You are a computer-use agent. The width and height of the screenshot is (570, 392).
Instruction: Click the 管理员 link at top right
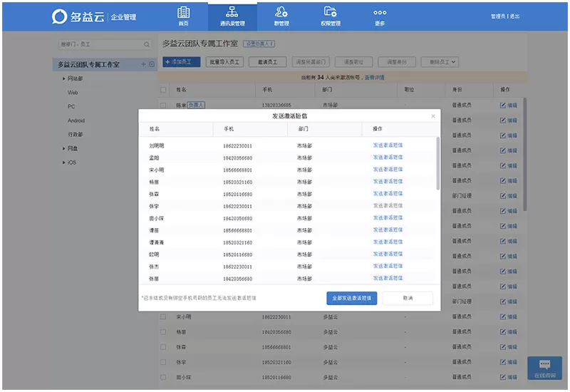[497, 16]
